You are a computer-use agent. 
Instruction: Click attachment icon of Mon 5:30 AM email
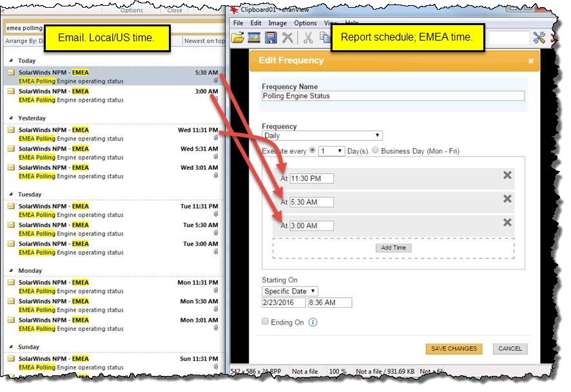(216, 309)
